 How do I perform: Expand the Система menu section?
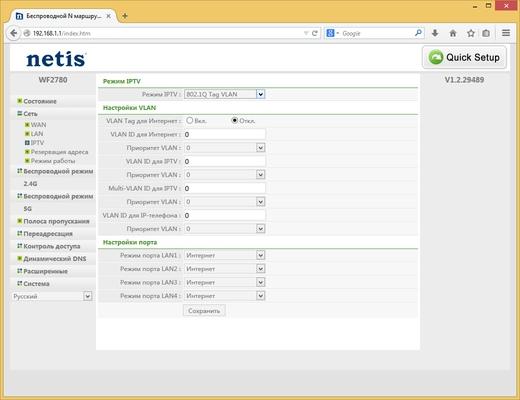36,284
